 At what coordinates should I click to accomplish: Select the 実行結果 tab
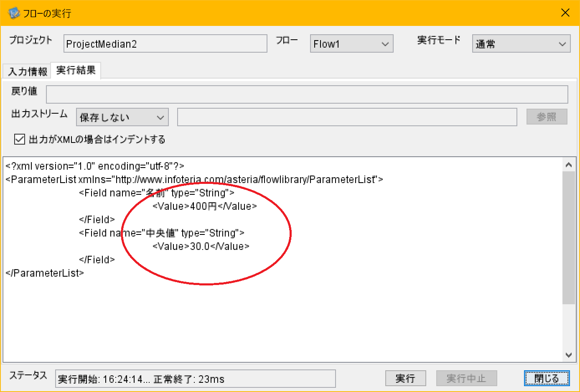pyautogui.click(x=76, y=70)
